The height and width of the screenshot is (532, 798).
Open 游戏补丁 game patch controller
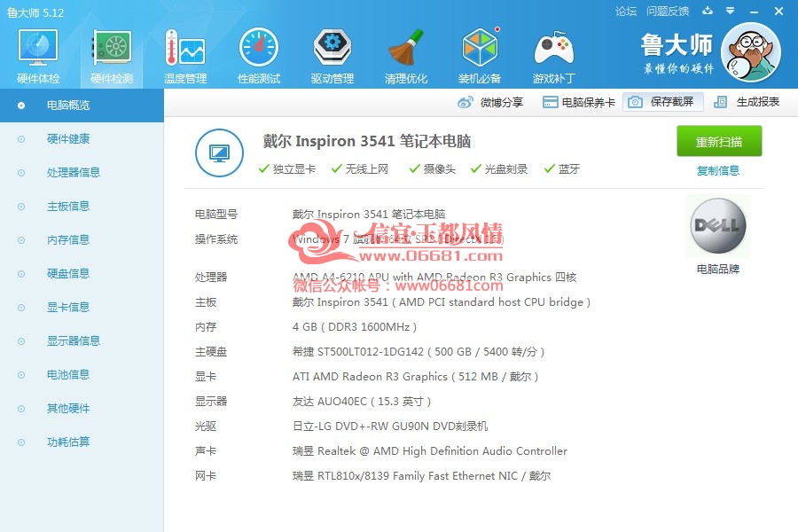[x=553, y=56]
